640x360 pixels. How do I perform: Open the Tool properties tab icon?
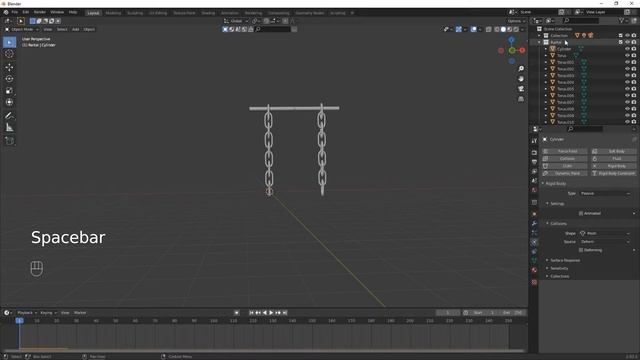click(534, 140)
